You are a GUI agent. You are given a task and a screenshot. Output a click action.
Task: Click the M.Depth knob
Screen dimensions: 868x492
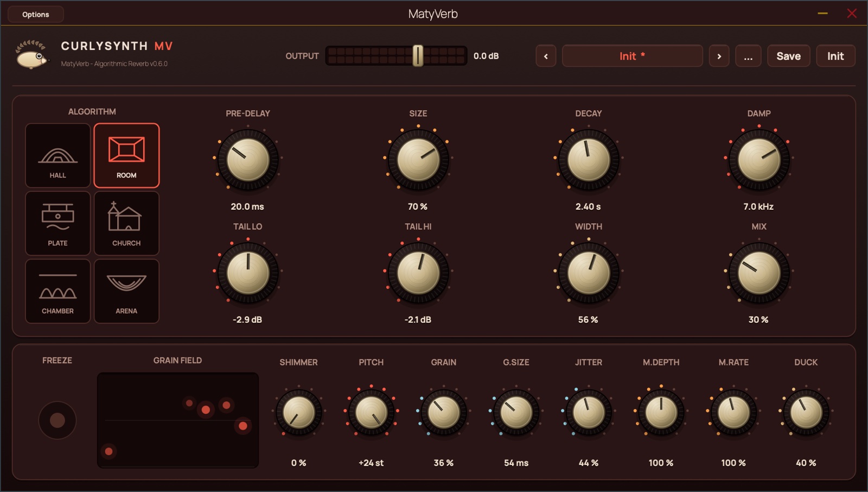tap(661, 412)
